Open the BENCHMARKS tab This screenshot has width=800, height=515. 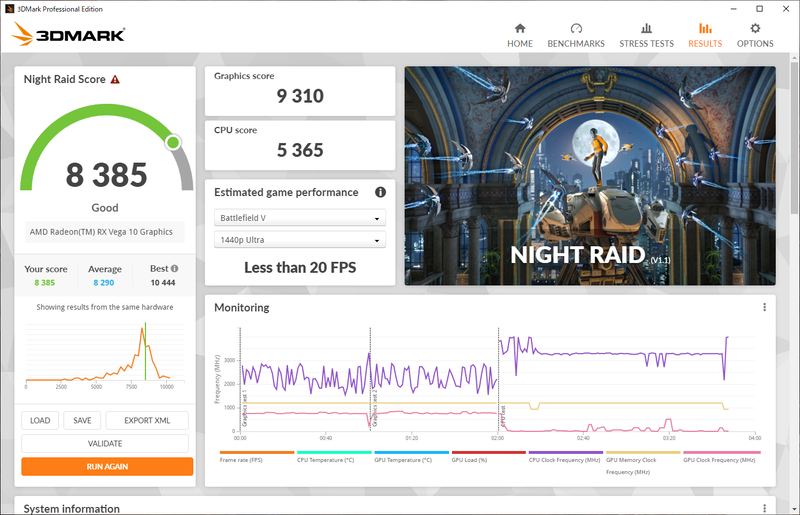coord(576,36)
